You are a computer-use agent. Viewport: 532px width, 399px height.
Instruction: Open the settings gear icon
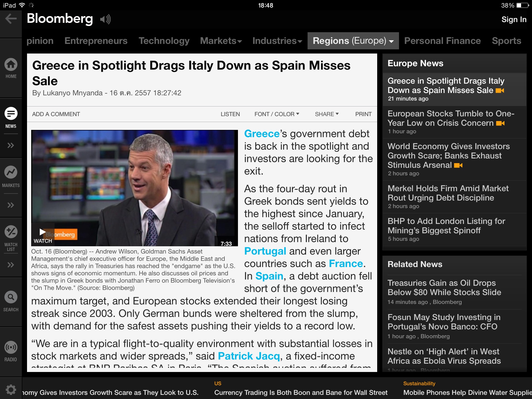pyautogui.click(x=11, y=389)
